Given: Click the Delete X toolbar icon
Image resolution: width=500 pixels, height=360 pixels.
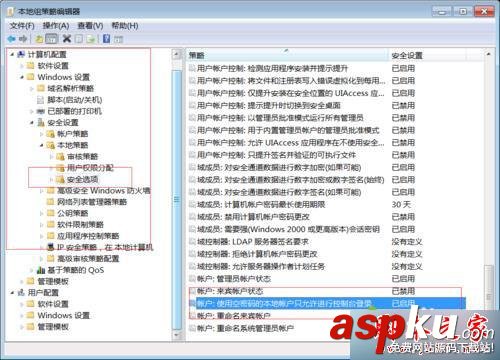Looking at the screenshot, I should point(67,39).
